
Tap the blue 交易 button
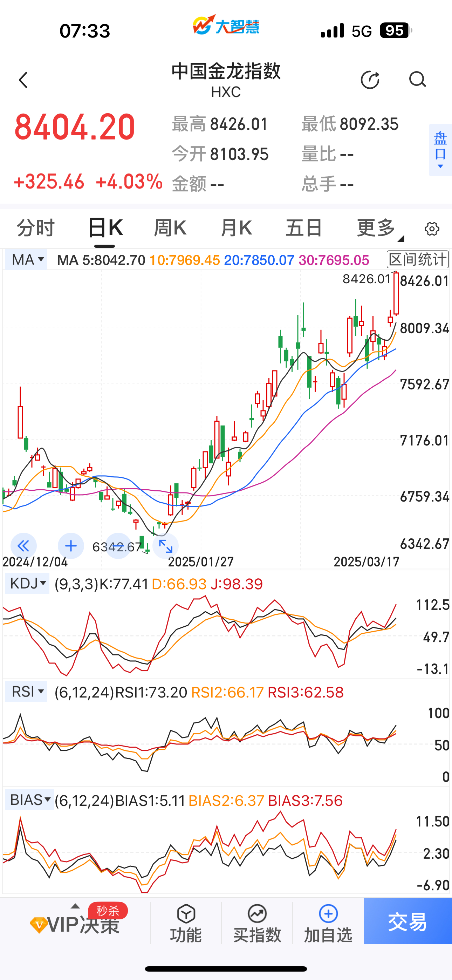[408, 921]
